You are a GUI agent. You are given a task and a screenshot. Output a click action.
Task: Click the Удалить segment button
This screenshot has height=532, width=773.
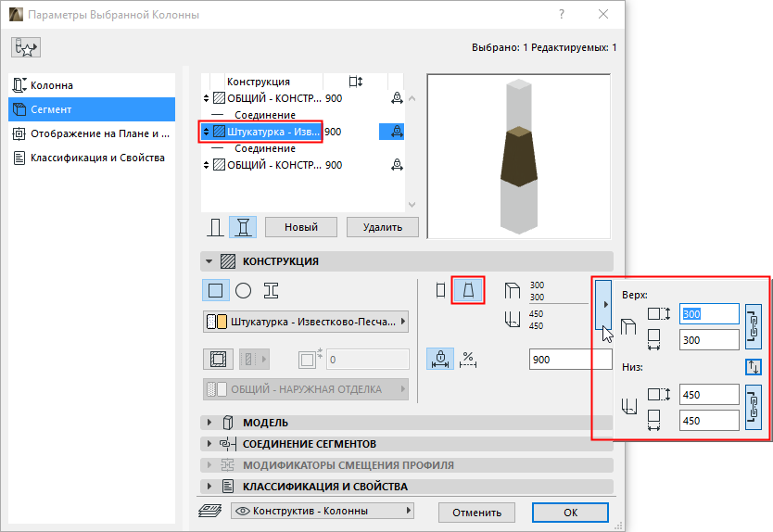coord(383,227)
